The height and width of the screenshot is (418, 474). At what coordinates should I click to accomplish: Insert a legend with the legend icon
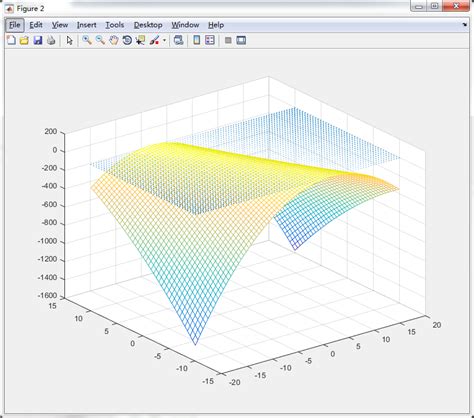[x=210, y=40]
